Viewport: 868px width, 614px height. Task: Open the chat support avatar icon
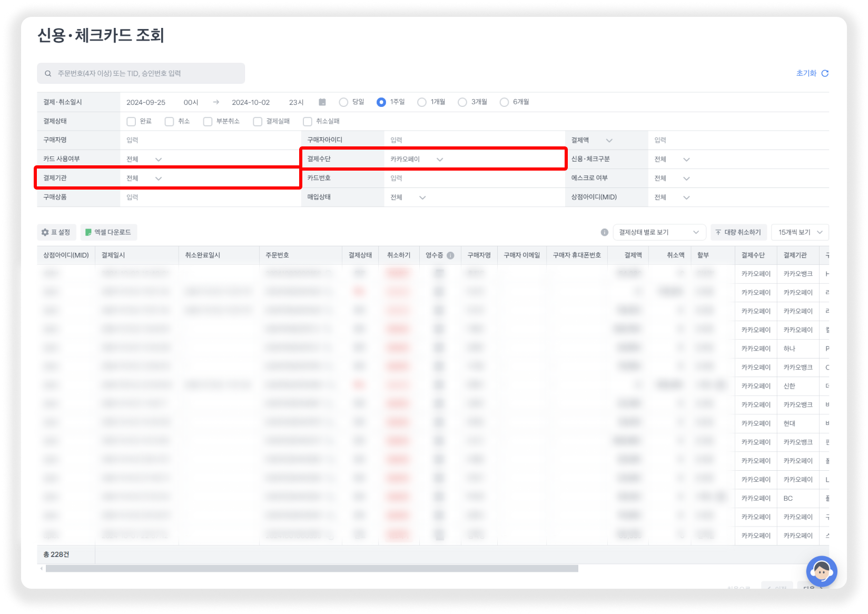click(821, 571)
